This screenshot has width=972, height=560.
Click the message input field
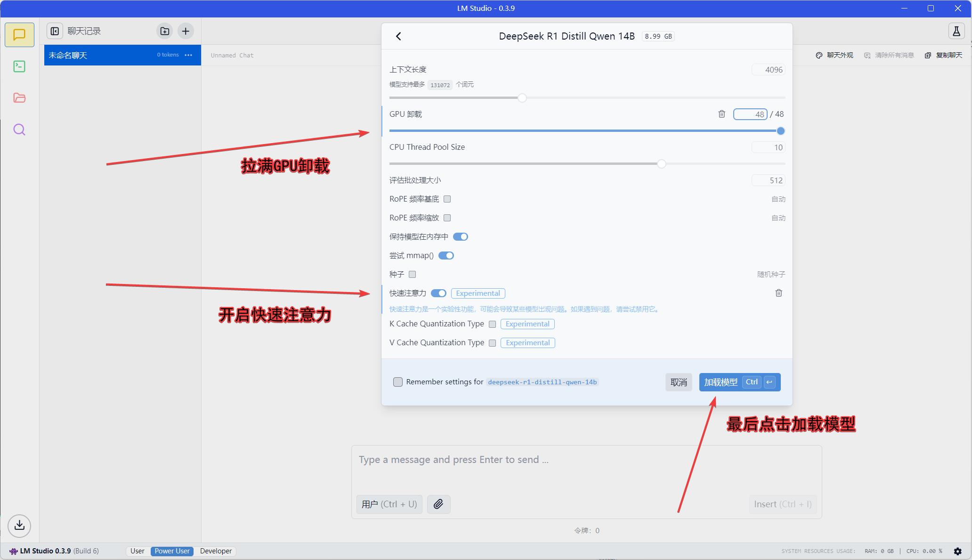click(x=586, y=459)
